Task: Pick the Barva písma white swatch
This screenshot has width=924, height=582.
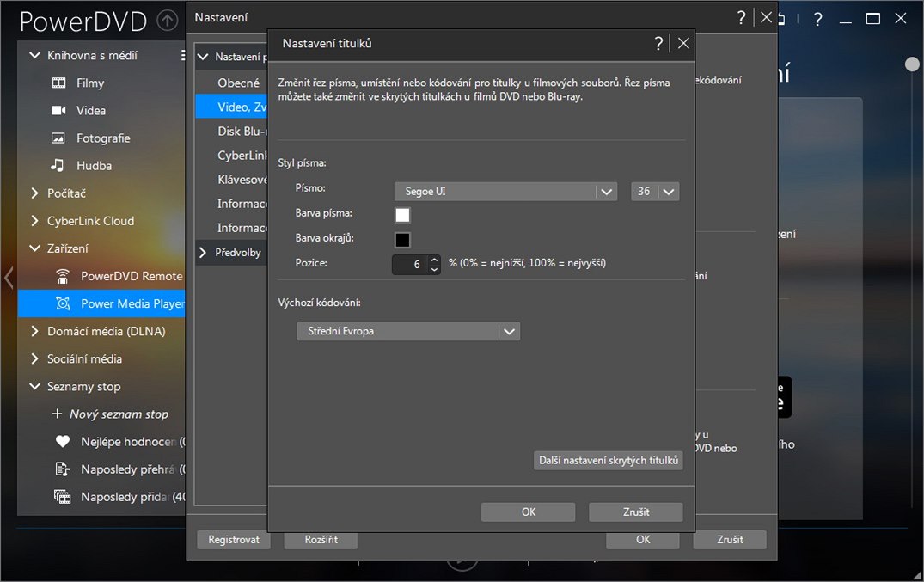Action: click(402, 215)
